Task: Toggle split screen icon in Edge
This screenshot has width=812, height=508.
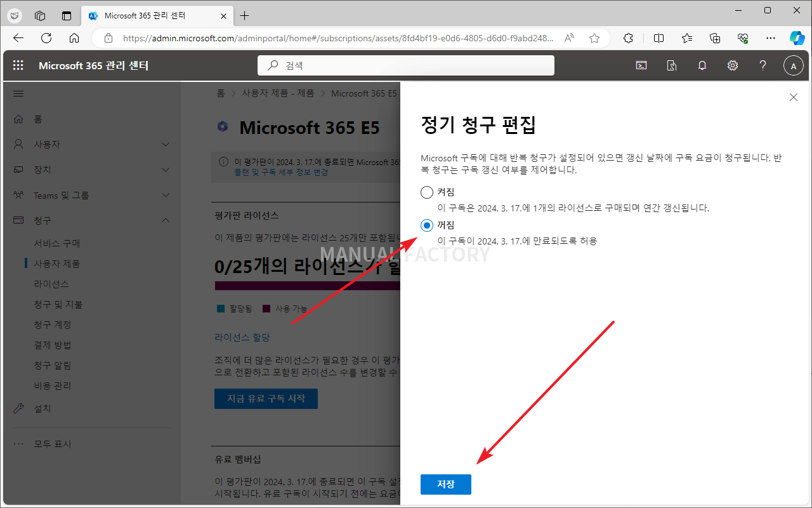Action: [x=659, y=38]
